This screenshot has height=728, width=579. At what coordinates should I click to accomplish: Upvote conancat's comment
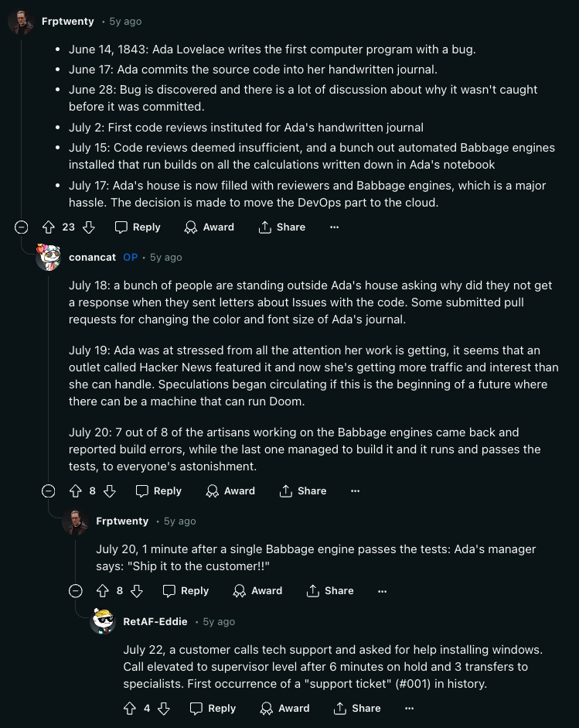(75, 490)
